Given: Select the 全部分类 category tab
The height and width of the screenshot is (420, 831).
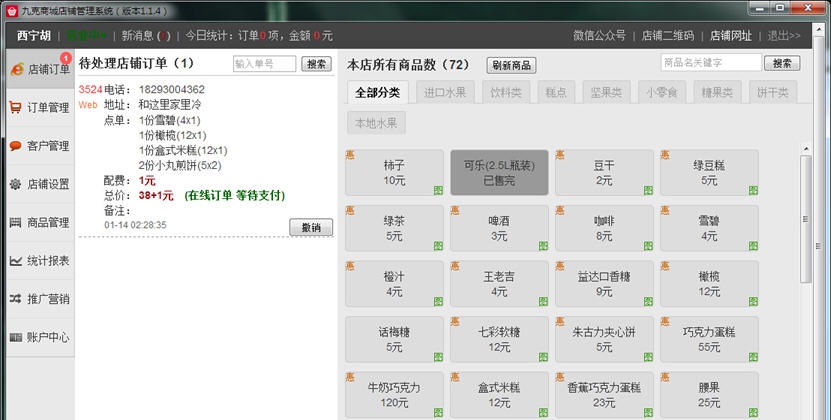Looking at the screenshot, I should pos(377,92).
